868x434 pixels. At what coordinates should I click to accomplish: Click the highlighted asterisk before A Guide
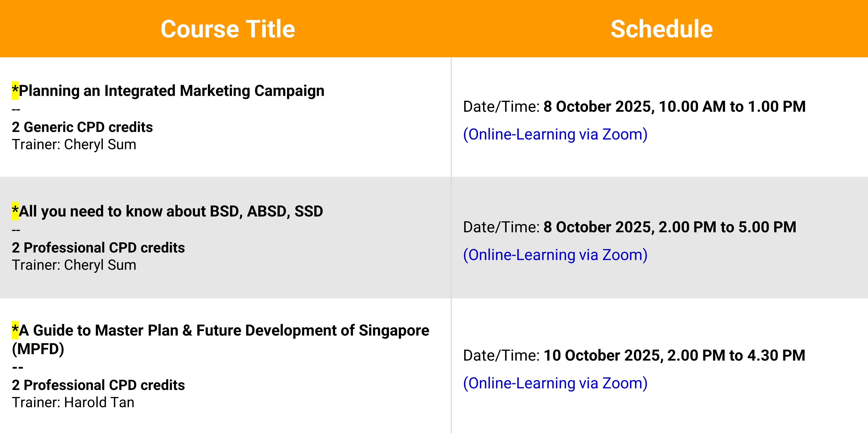[15, 330]
